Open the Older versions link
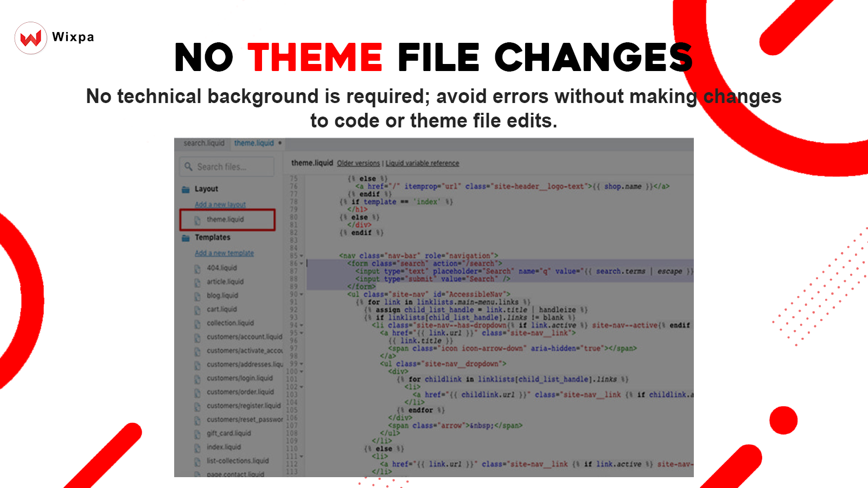This screenshot has width=868, height=488. click(x=358, y=163)
